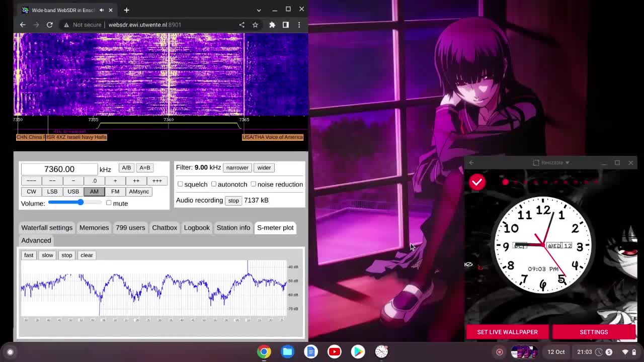Image resolution: width=644 pixels, height=362 pixels.
Task: Click the A/B VFO button
Action: (126, 168)
